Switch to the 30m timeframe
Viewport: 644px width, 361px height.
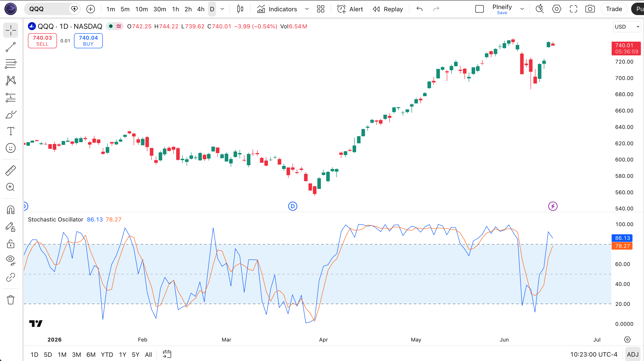pyautogui.click(x=160, y=9)
